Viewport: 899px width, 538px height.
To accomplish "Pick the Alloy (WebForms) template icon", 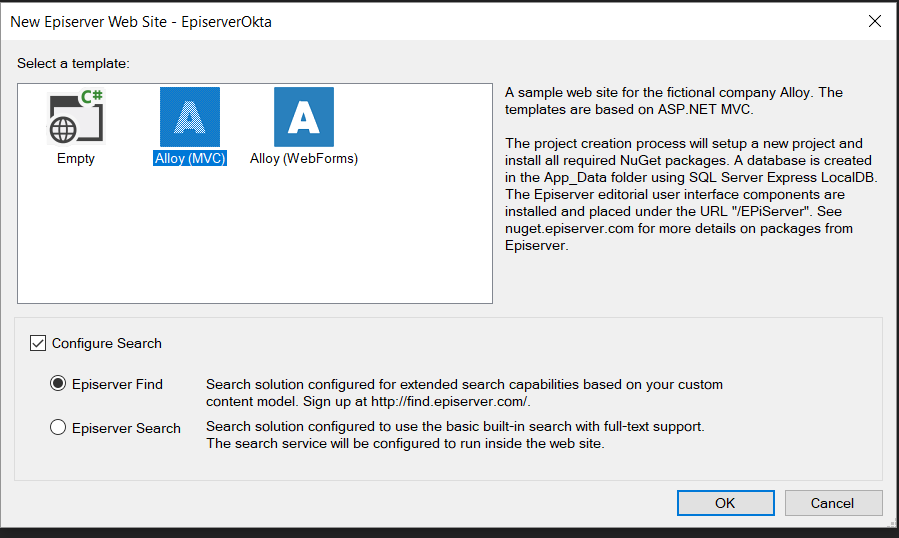I will coord(303,117).
